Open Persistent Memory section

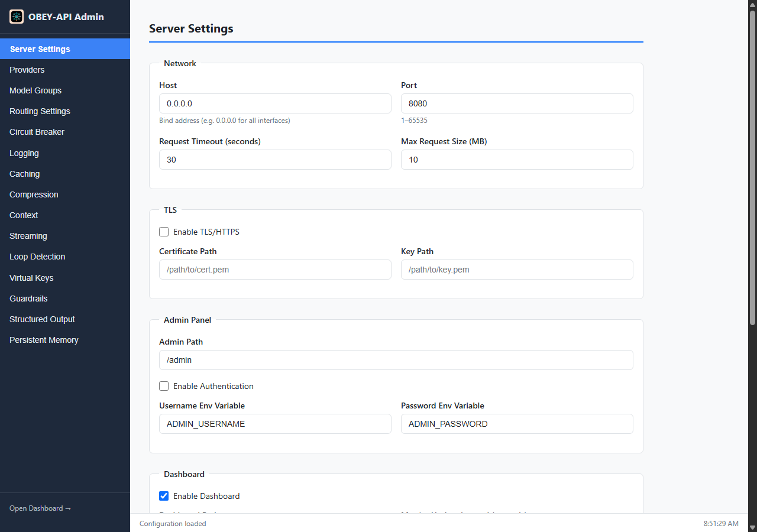click(65, 340)
